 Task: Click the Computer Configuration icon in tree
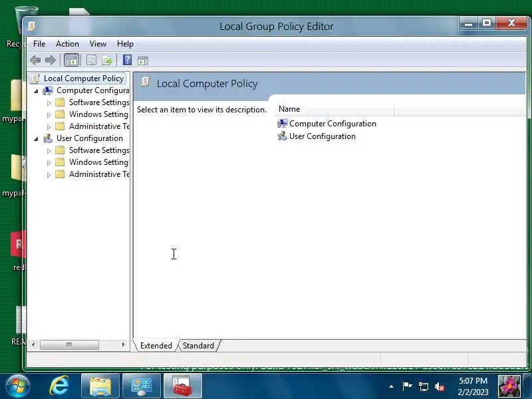(48, 90)
